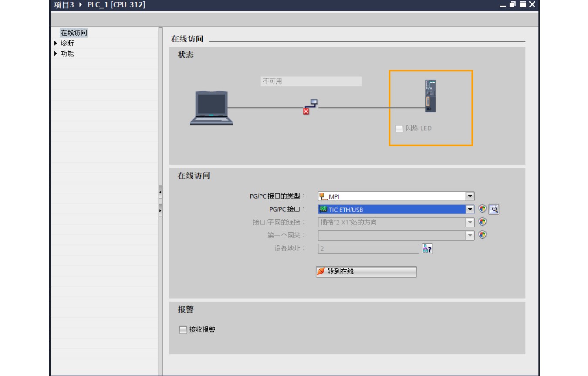
Task: Enable the 闪烁 LED checkbox
Action: pyautogui.click(x=399, y=129)
